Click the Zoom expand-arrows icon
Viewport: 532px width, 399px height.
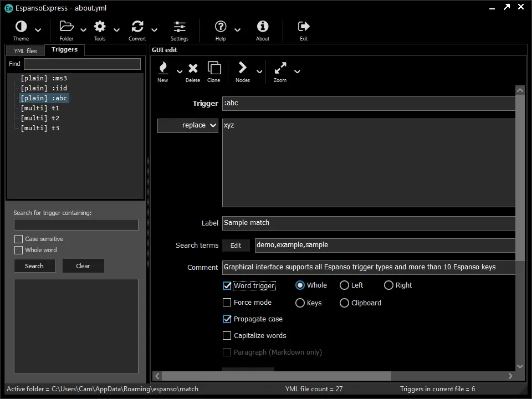click(280, 68)
